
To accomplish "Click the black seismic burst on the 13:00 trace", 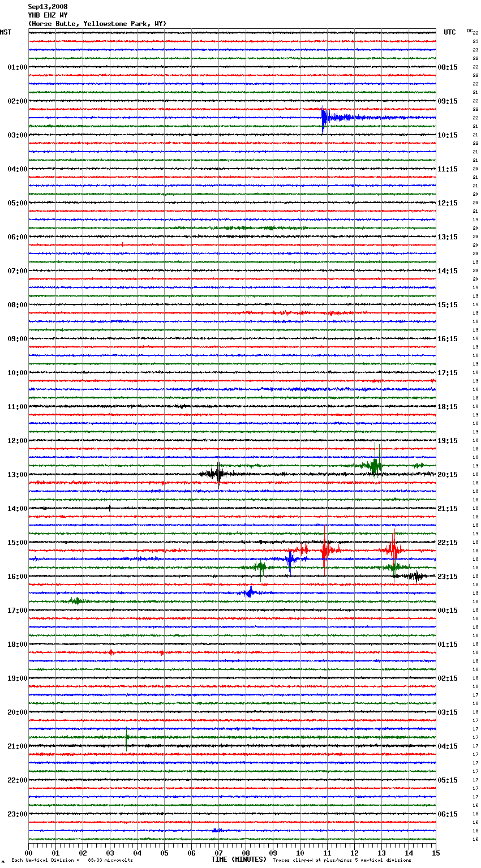I will click(x=217, y=474).
